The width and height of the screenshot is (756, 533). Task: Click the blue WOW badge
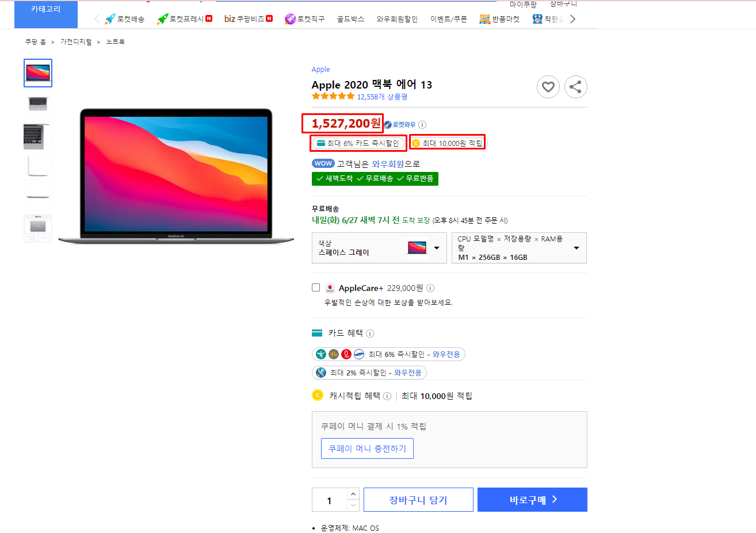[x=323, y=163]
